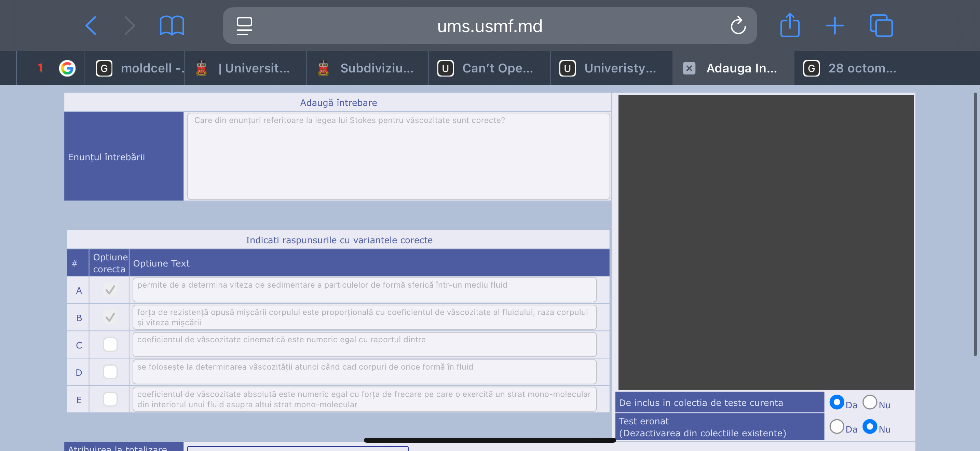Reload the ums.usmf.md page
980x451 pixels.
[738, 26]
